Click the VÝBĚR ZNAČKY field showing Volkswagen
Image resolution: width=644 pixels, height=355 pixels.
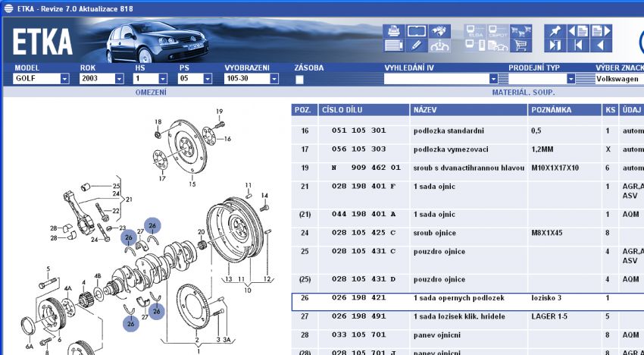617,79
